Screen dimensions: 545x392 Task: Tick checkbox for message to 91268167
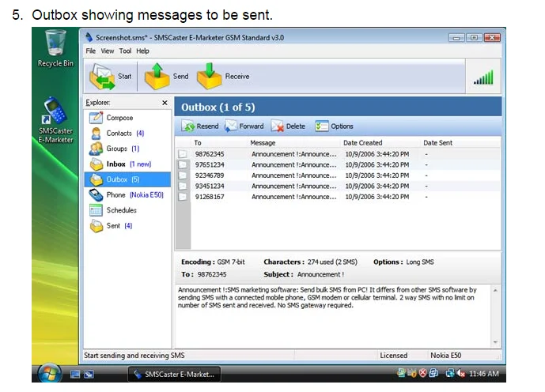(183, 197)
